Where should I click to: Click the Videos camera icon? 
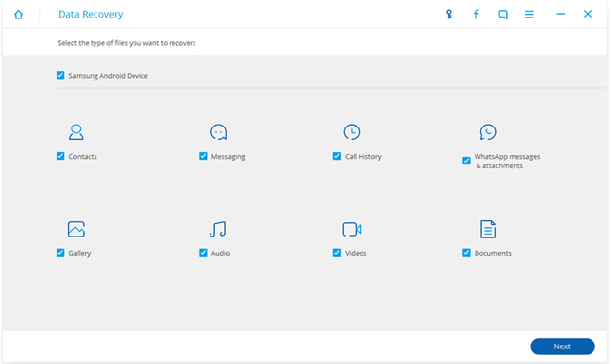[x=352, y=229]
